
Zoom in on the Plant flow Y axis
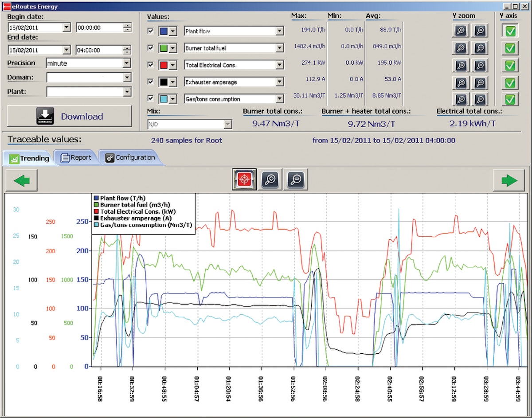pyautogui.click(x=460, y=31)
